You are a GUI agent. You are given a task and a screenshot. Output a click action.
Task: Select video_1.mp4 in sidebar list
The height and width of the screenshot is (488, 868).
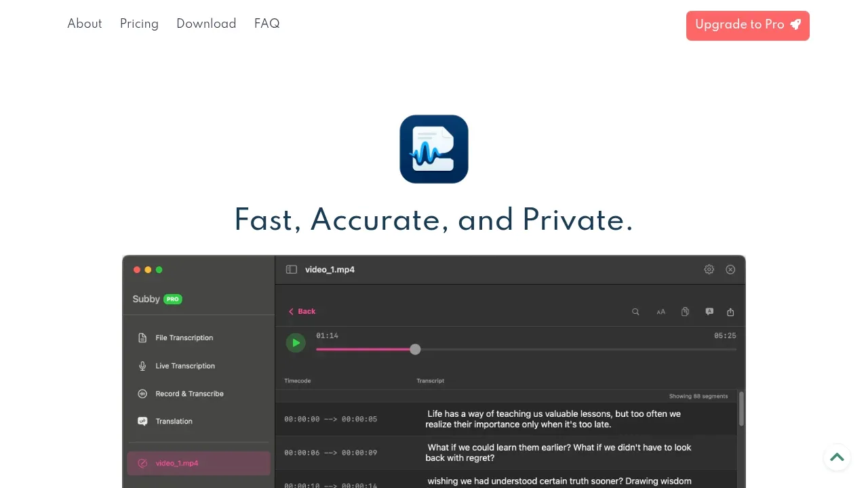pos(198,463)
